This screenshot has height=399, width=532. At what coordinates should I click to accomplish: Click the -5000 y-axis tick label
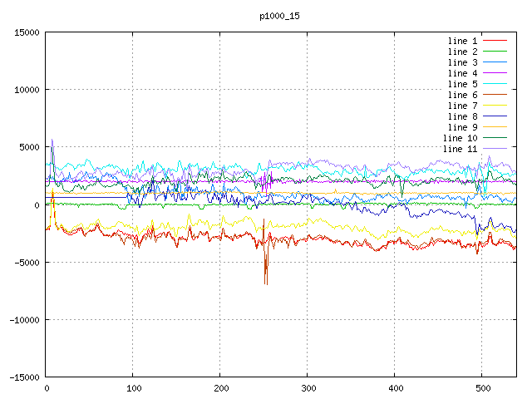[27, 262]
